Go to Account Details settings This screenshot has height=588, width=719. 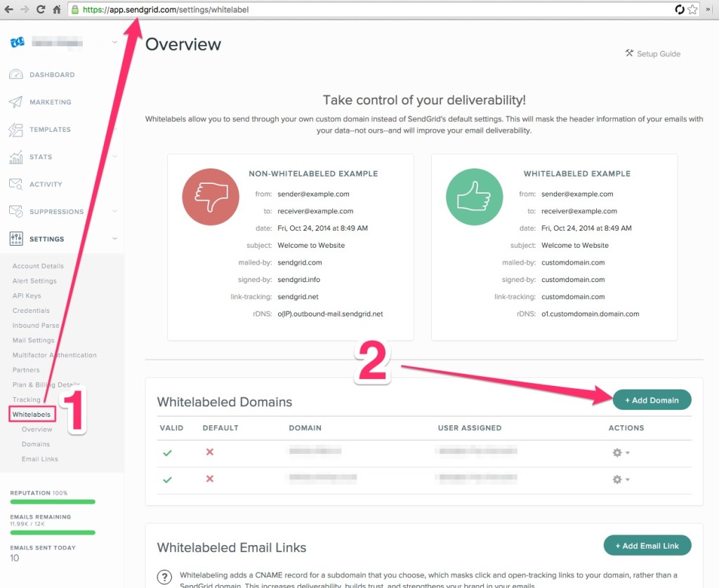[x=38, y=266]
